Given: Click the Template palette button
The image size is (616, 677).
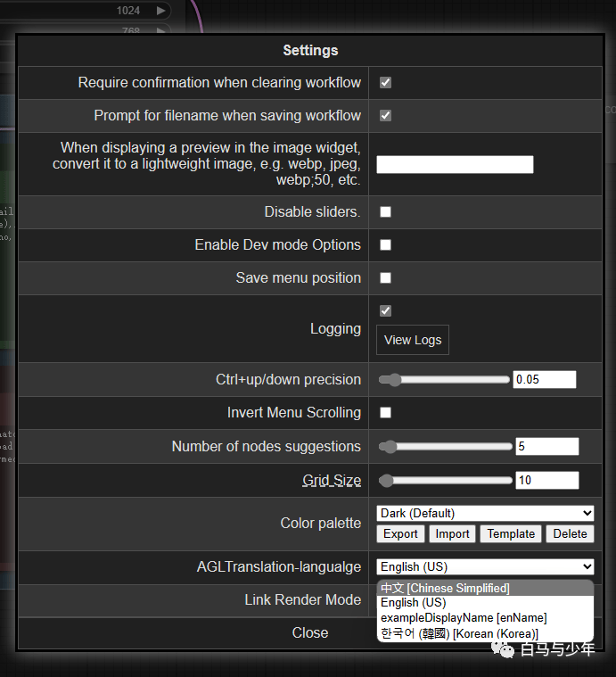Looking at the screenshot, I should (511, 534).
